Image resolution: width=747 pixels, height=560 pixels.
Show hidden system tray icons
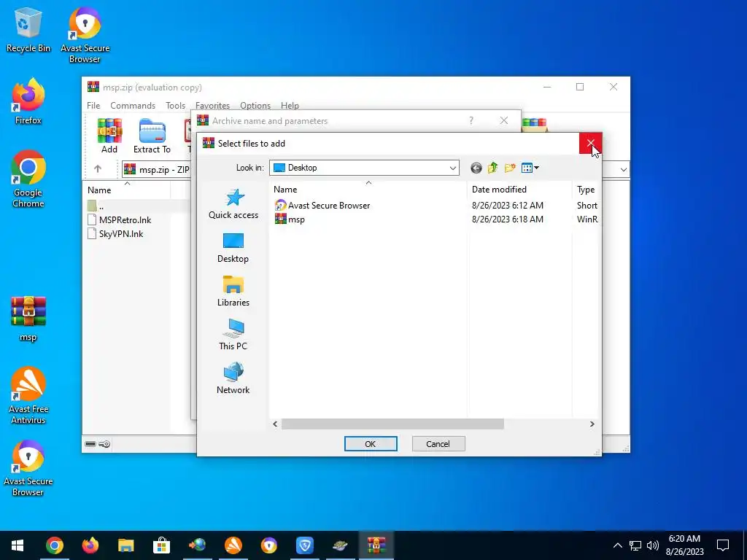[617, 545]
